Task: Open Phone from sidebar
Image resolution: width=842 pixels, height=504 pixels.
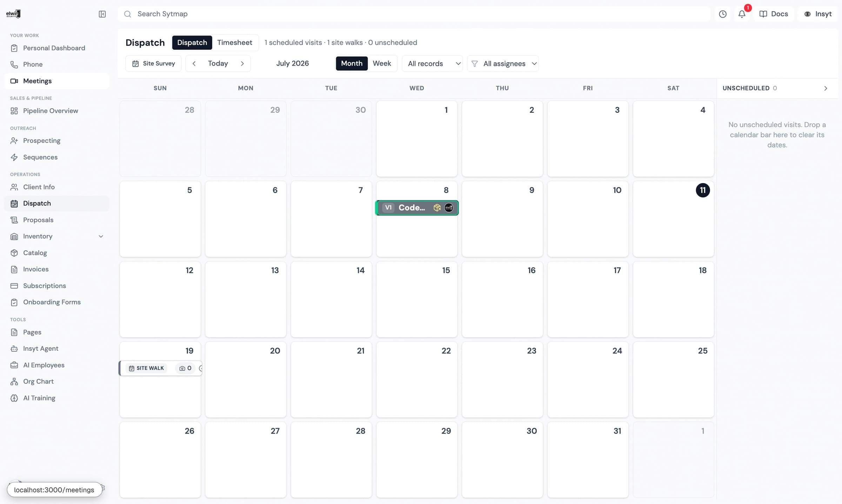Action: (x=57, y=65)
